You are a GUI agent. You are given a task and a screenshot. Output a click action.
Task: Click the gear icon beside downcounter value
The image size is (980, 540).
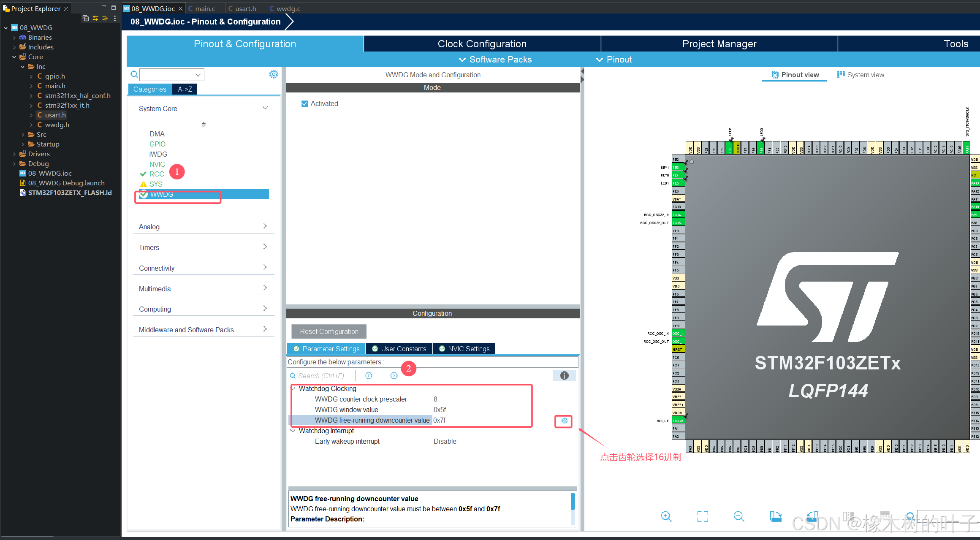564,421
